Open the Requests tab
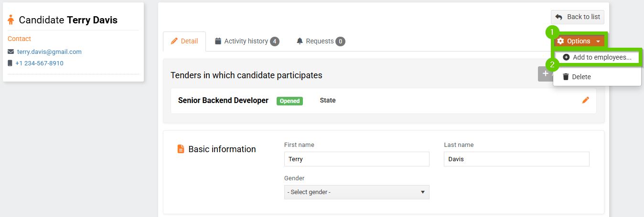The width and height of the screenshot is (644, 217). tap(321, 41)
